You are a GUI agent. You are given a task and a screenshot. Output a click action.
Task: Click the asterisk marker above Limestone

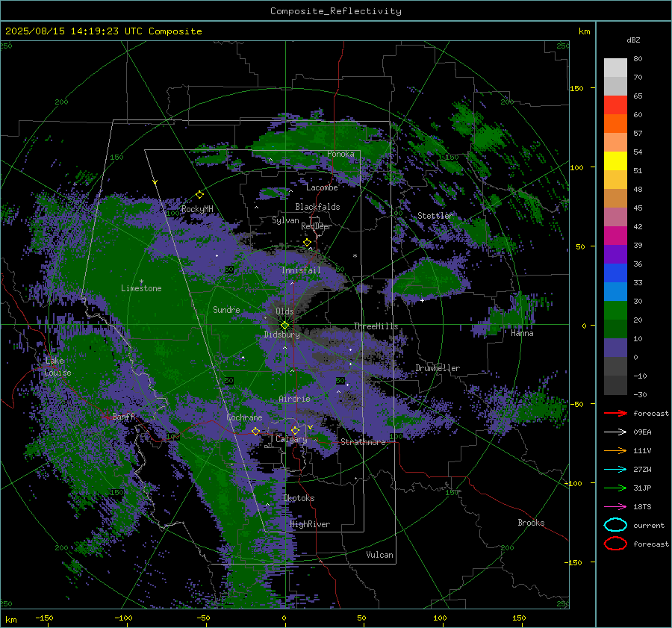(141, 282)
